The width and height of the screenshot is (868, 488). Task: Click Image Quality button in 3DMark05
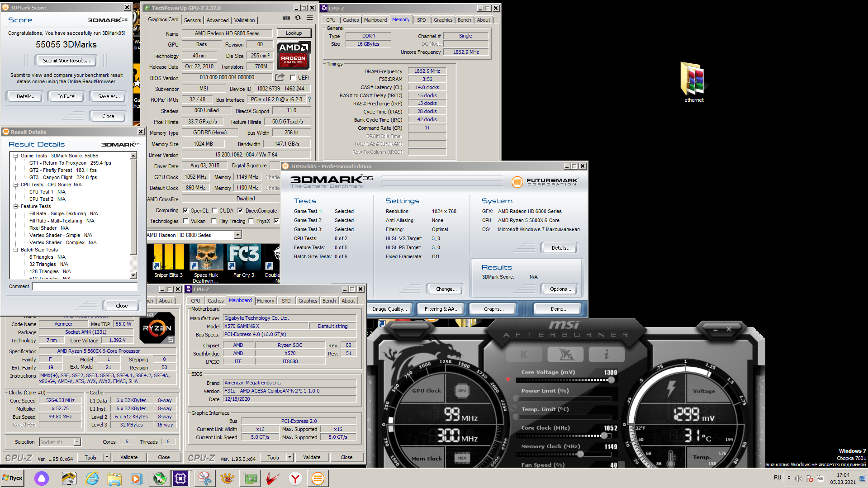point(389,309)
